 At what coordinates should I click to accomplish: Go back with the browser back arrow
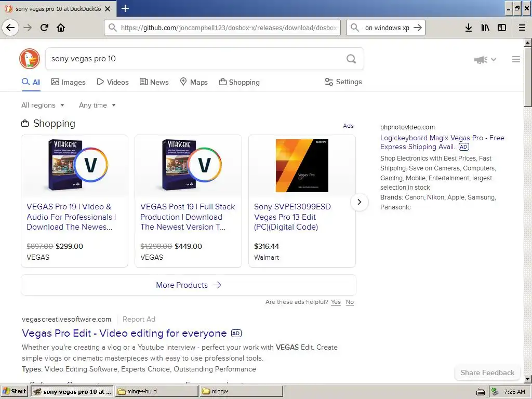[x=10, y=28]
